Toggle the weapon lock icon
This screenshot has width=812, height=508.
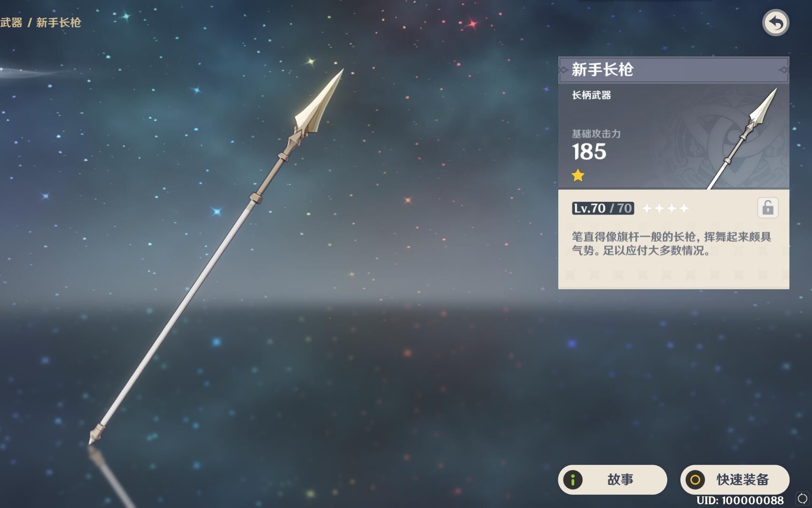click(768, 208)
